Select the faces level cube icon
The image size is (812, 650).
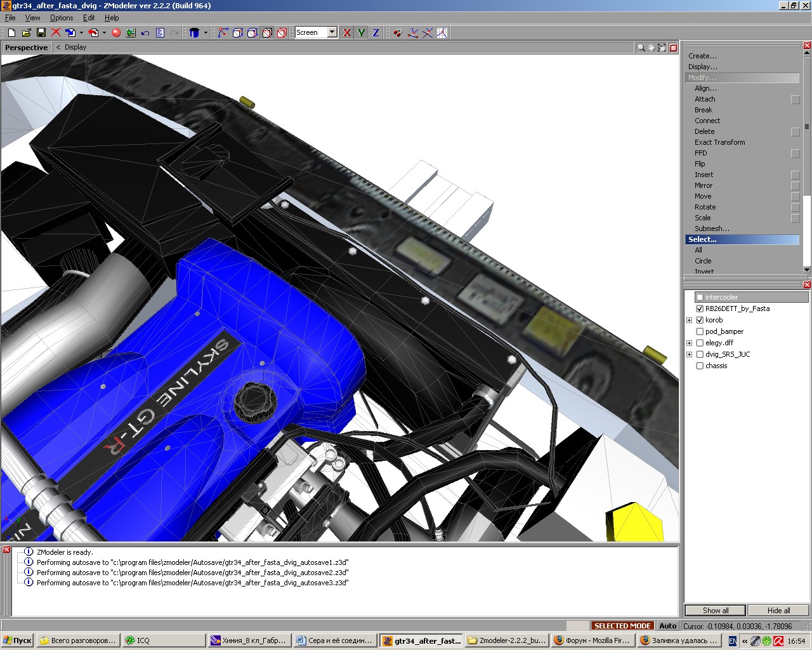pos(252,32)
